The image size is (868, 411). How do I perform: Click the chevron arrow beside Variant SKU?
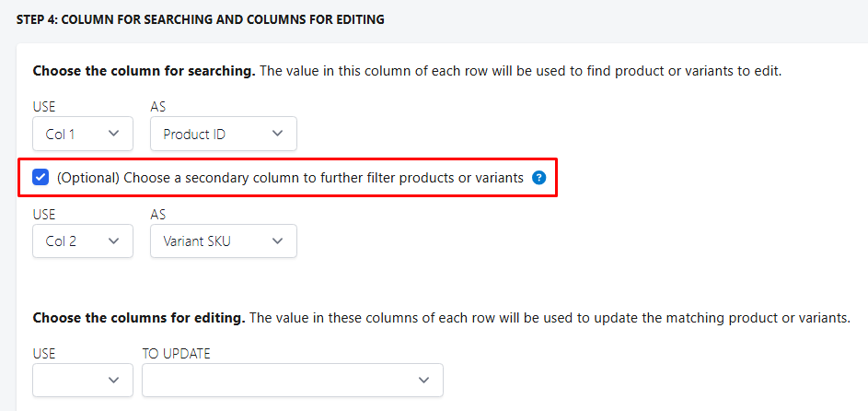278,241
